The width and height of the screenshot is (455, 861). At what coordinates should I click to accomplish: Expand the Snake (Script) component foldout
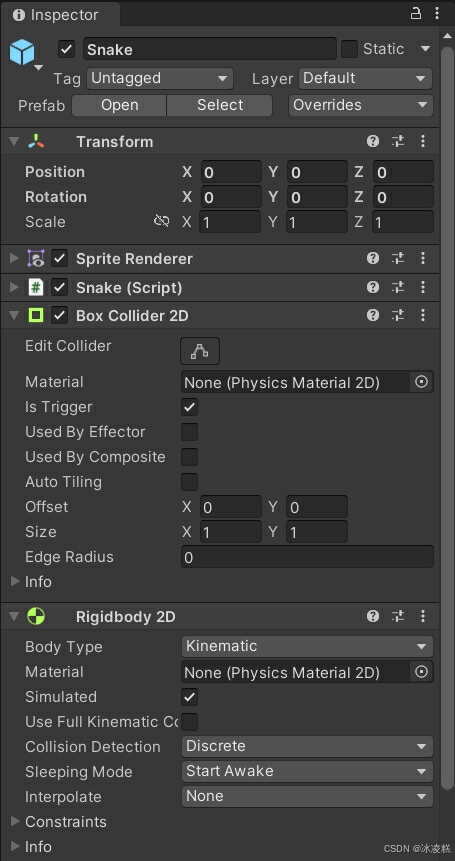pyautogui.click(x=14, y=287)
